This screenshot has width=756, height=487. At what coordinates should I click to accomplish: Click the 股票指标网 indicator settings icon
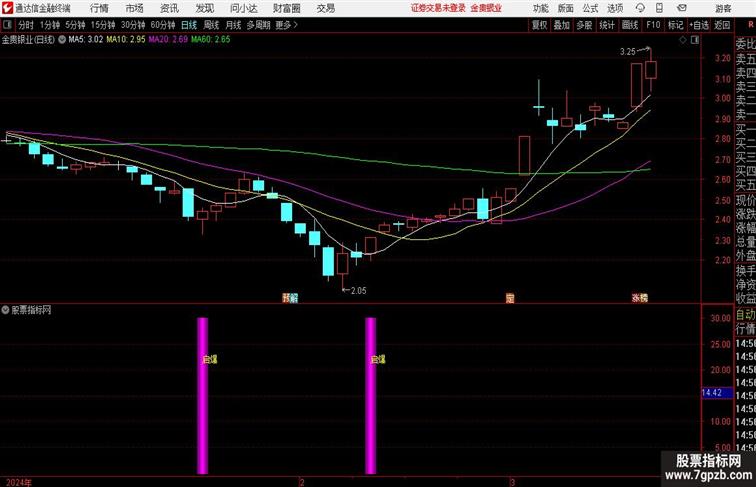pyautogui.click(x=5, y=310)
